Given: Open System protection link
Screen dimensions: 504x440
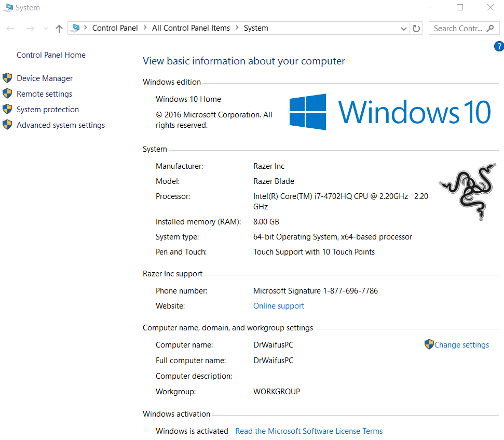Looking at the screenshot, I should pos(48,110).
